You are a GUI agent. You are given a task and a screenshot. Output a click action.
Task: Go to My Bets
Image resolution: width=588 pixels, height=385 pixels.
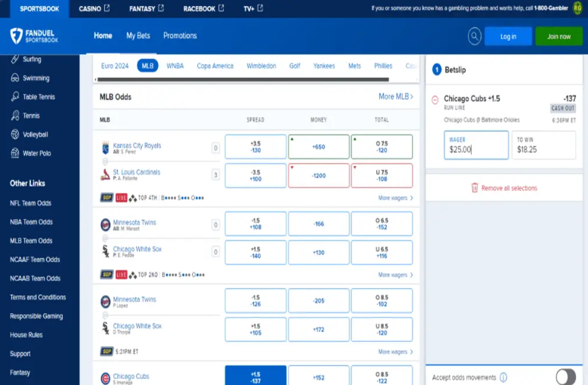pos(138,35)
